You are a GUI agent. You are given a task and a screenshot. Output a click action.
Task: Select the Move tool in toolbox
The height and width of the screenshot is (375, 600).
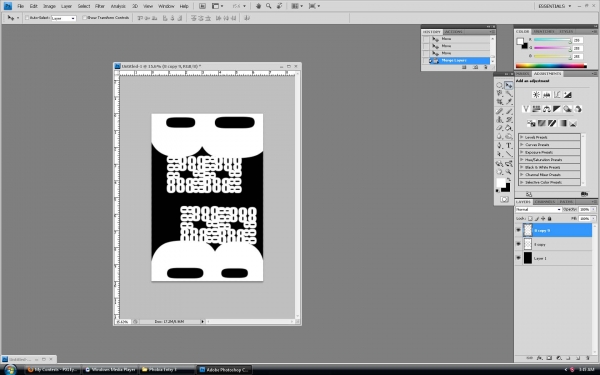(509, 85)
